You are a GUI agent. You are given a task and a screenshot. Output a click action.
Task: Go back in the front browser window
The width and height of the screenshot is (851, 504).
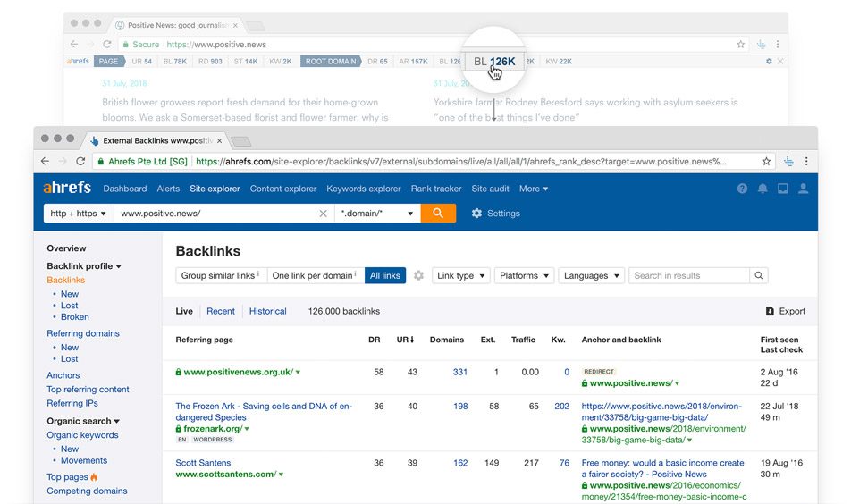[45, 161]
